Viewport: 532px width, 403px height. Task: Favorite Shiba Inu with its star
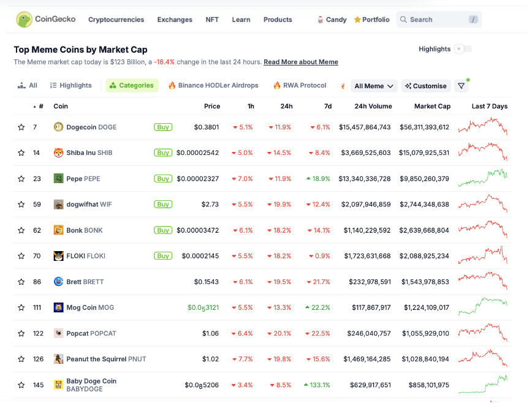pos(21,153)
